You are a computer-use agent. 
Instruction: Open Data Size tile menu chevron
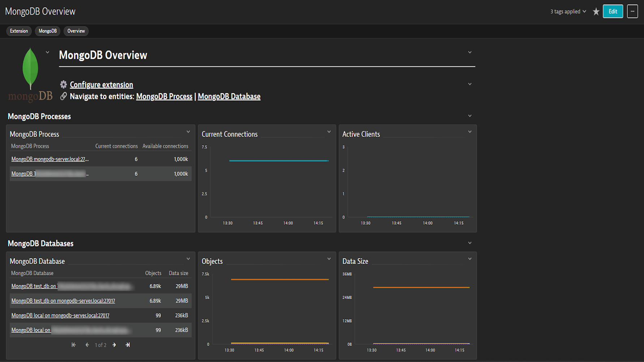(x=470, y=259)
